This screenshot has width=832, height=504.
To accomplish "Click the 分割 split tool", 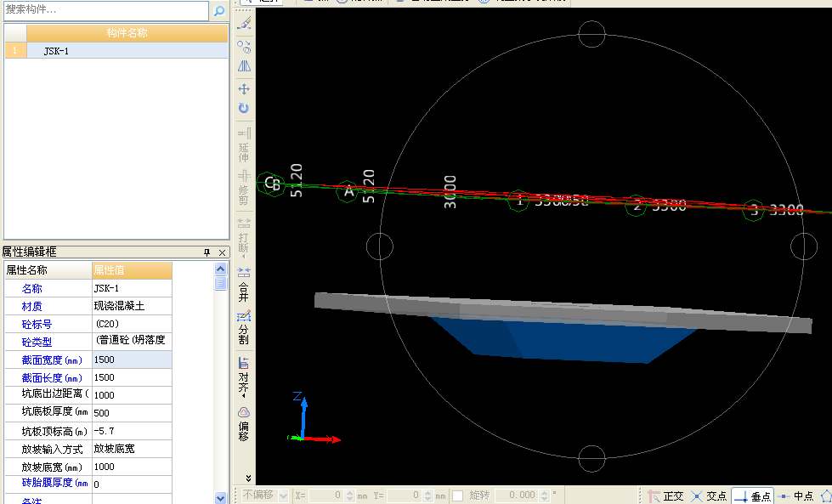I will (x=244, y=328).
